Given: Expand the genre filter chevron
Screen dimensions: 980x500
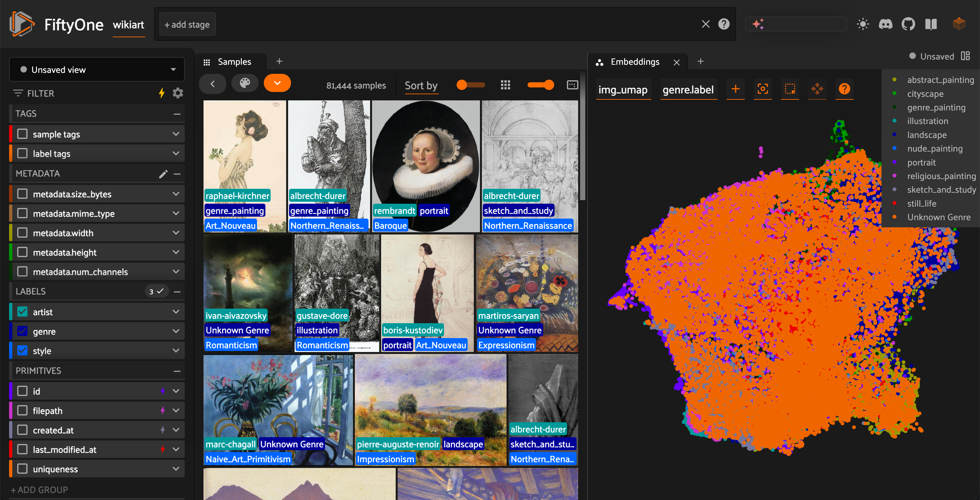Looking at the screenshot, I should (x=176, y=331).
